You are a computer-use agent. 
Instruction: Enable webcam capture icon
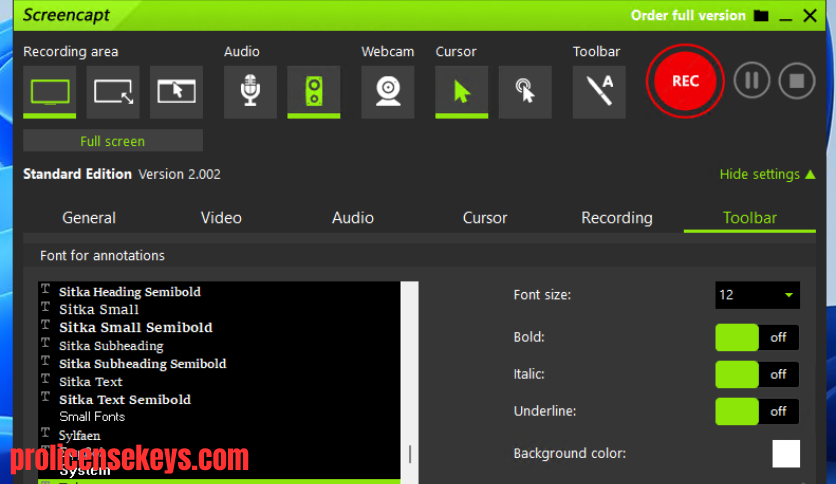pos(388,92)
